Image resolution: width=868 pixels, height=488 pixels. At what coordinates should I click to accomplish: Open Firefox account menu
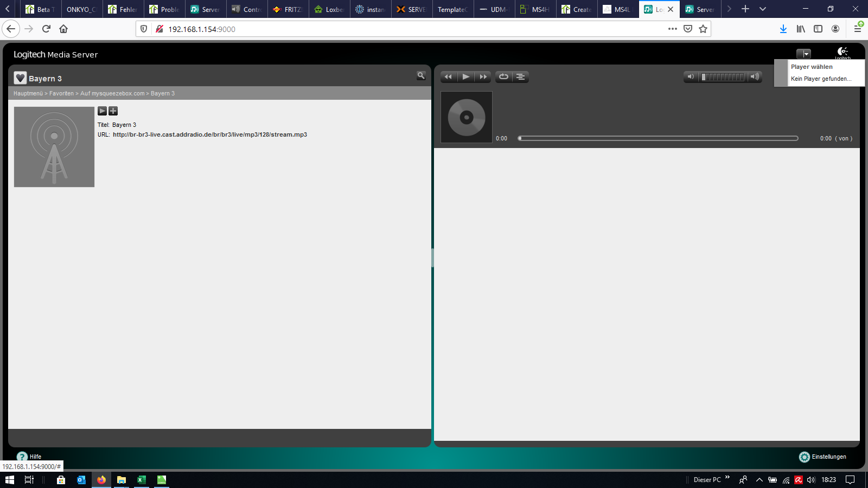[835, 29]
